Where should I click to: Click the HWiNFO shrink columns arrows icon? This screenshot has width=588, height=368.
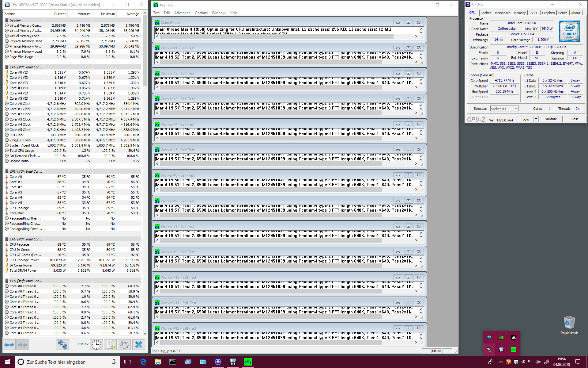[23, 345]
